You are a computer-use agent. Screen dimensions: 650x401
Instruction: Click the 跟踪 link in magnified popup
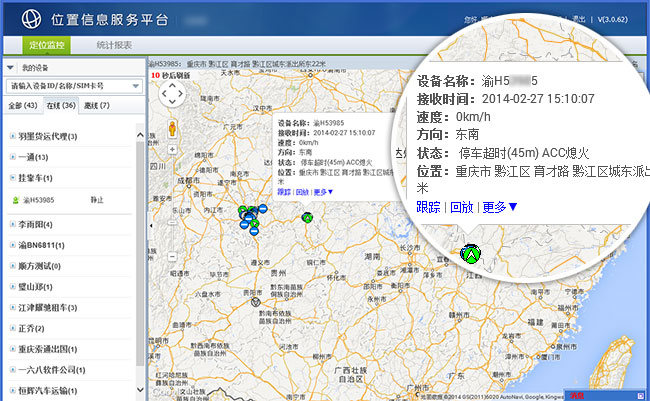tap(428, 207)
